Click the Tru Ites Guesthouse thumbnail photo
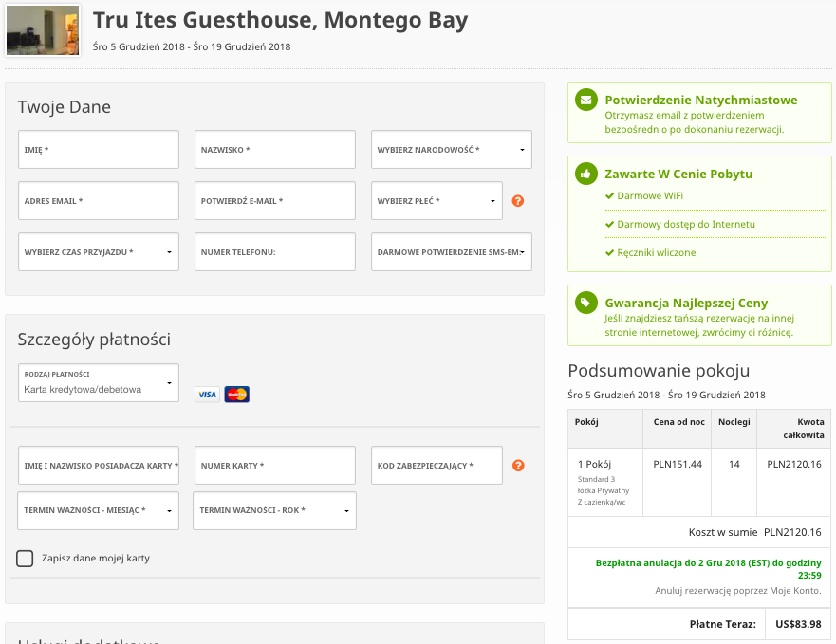 (43, 30)
